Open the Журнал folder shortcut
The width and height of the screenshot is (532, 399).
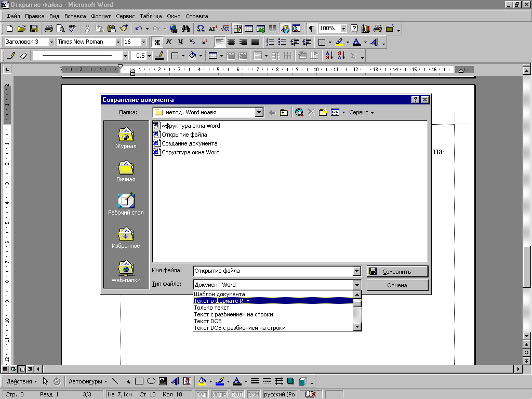point(126,138)
